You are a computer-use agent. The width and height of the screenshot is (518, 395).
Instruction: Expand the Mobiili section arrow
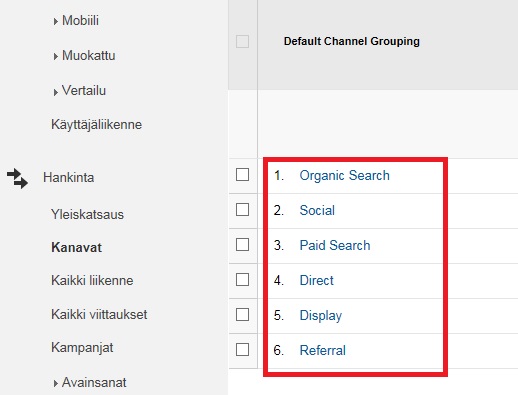pos(55,22)
